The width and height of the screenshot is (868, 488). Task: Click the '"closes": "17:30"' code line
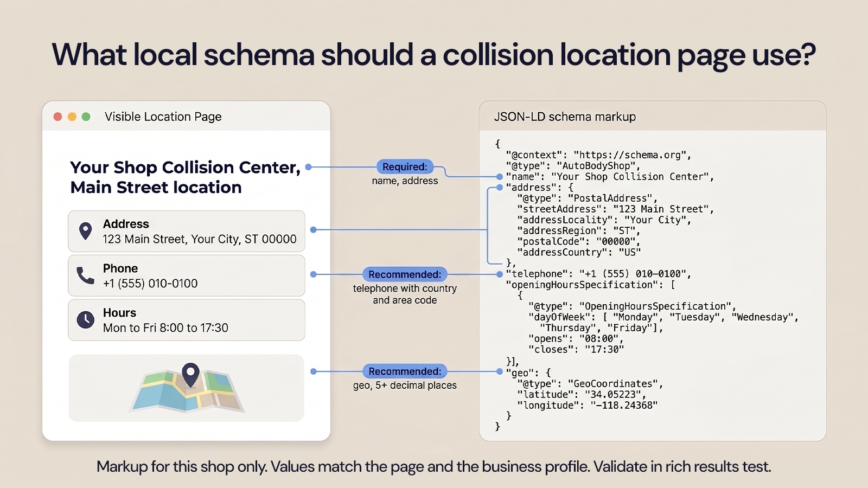pos(576,350)
